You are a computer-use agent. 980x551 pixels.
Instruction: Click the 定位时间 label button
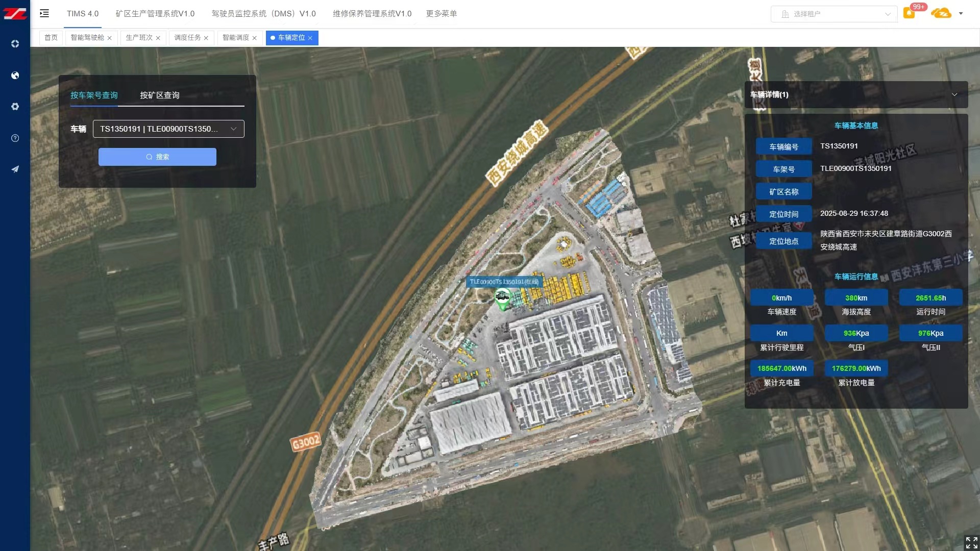(783, 214)
